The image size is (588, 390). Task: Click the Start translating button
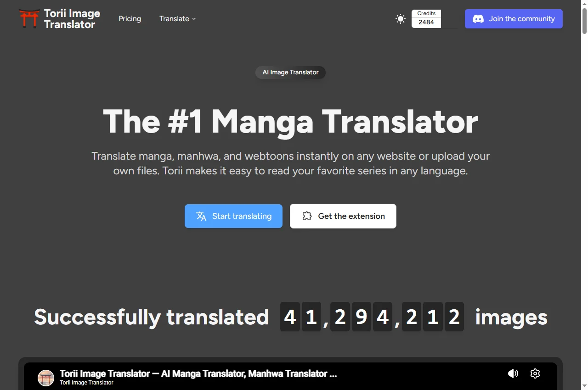point(233,216)
